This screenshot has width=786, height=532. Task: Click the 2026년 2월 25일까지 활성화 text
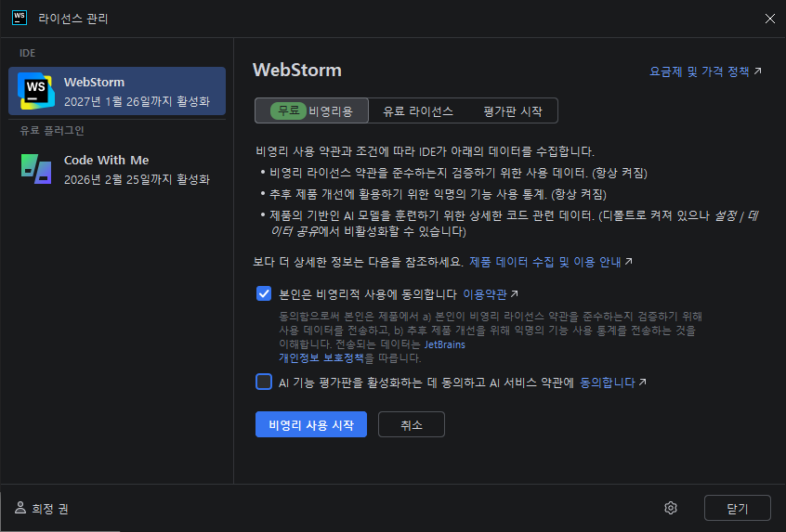137,179
